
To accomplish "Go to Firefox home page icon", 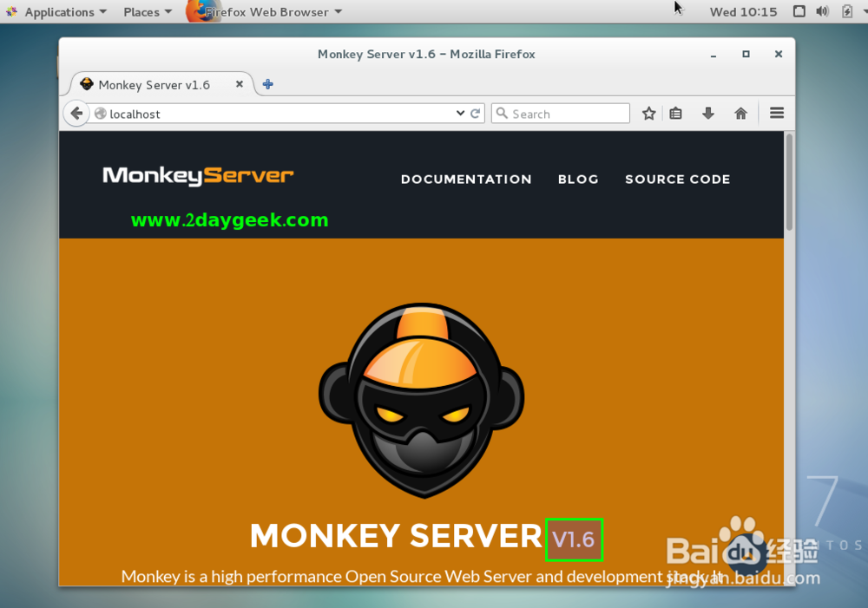I will coord(740,114).
